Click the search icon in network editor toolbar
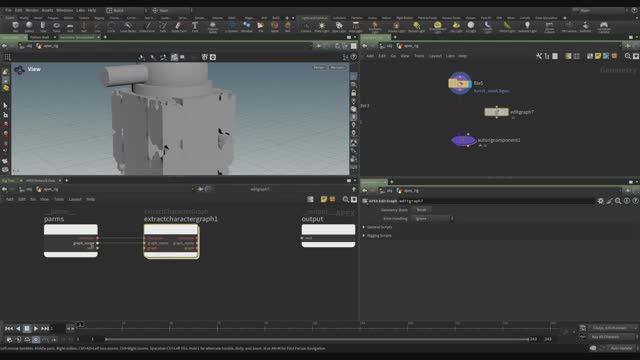Screen dimensions: 640x360 tap(628, 56)
